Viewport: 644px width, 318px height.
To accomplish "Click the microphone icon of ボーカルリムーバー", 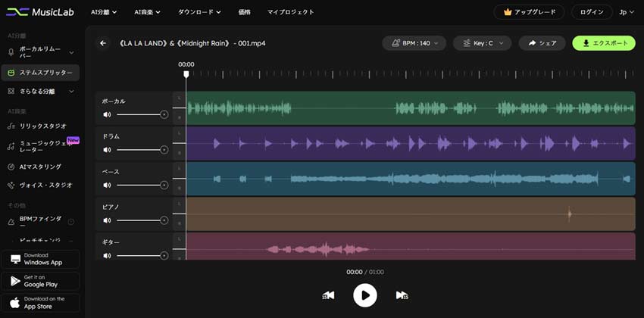I will [x=11, y=52].
